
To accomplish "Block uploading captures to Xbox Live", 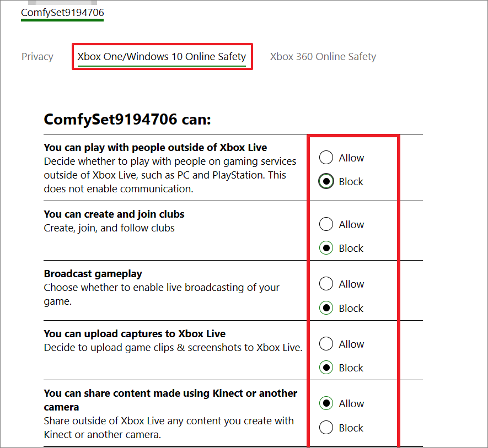I will pyautogui.click(x=326, y=368).
